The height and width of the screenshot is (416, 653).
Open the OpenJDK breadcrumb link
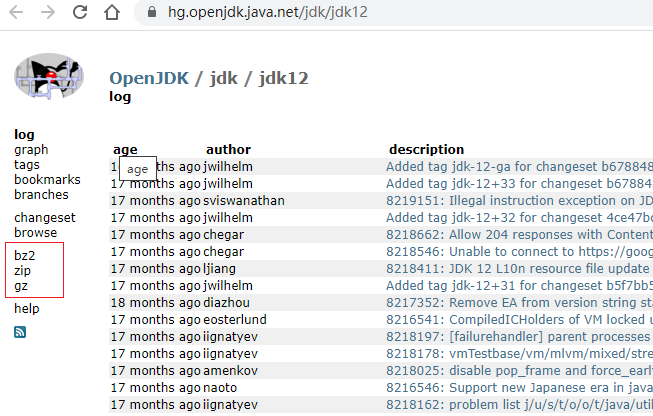coord(149,78)
